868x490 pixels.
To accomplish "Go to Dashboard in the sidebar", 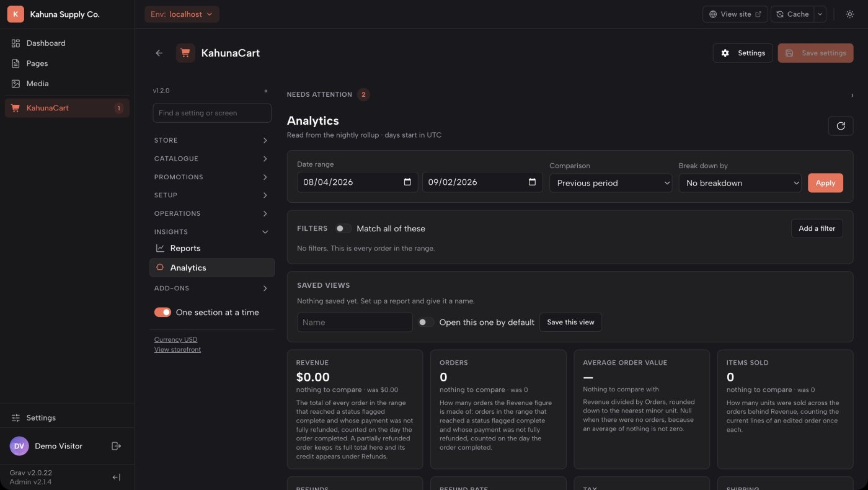I will pyautogui.click(x=67, y=43).
